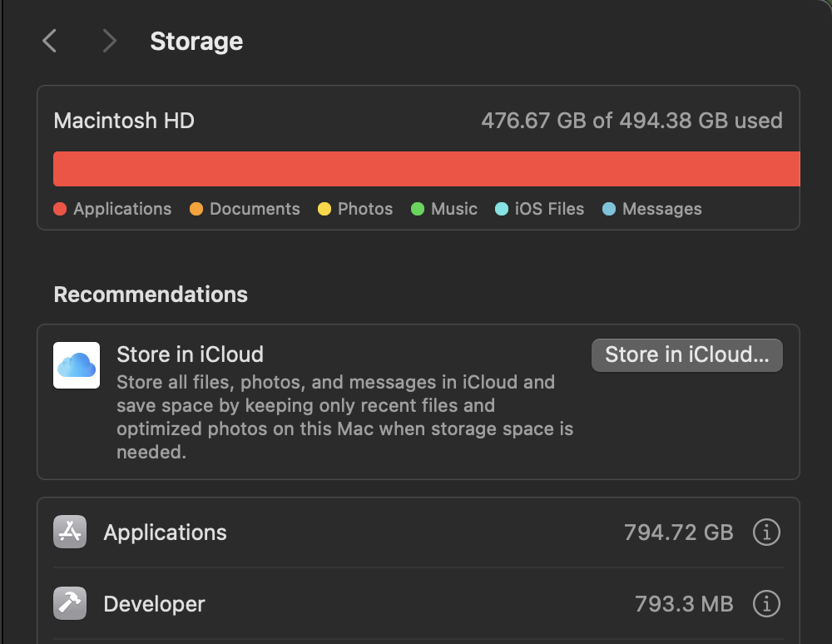Screen dimensions: 832x644
Task: Click the iCloud cloud icon
Action: pos(77,365)
